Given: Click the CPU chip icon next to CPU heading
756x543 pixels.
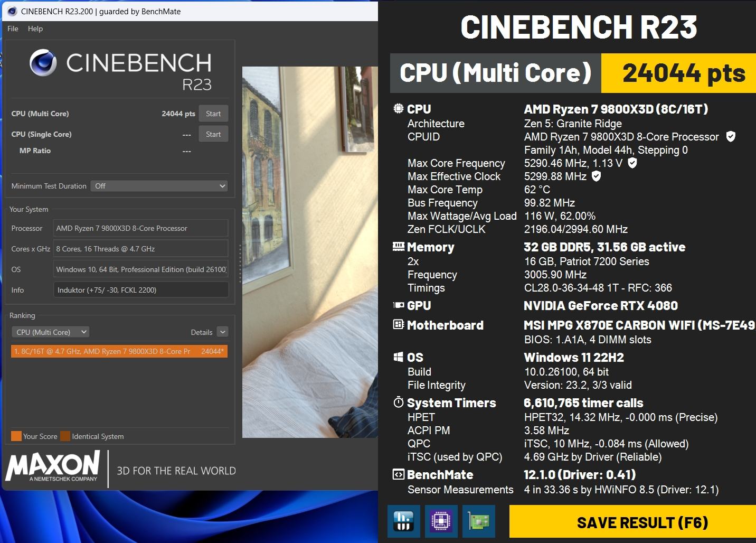Looking at the screenshot, I should 399,109.
